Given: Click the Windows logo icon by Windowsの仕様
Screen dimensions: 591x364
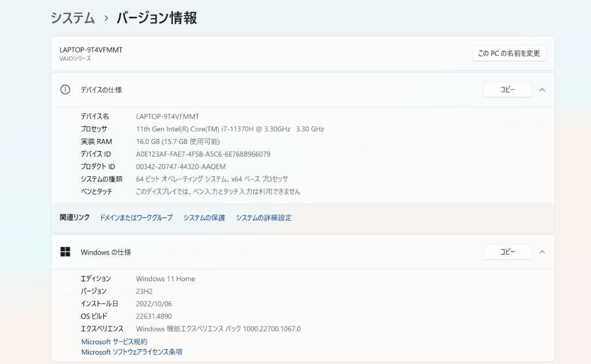Looking at the screenshot, I should point(66,251).
